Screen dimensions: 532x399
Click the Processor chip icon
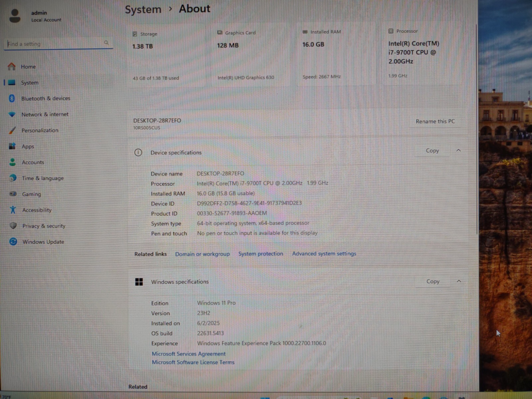coord(391,31)
